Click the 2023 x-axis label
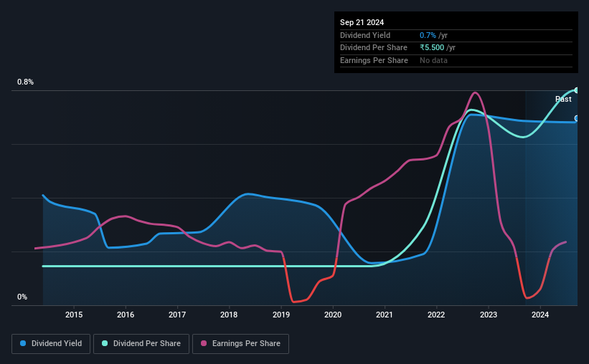589x364 pixels. (489, 315)
